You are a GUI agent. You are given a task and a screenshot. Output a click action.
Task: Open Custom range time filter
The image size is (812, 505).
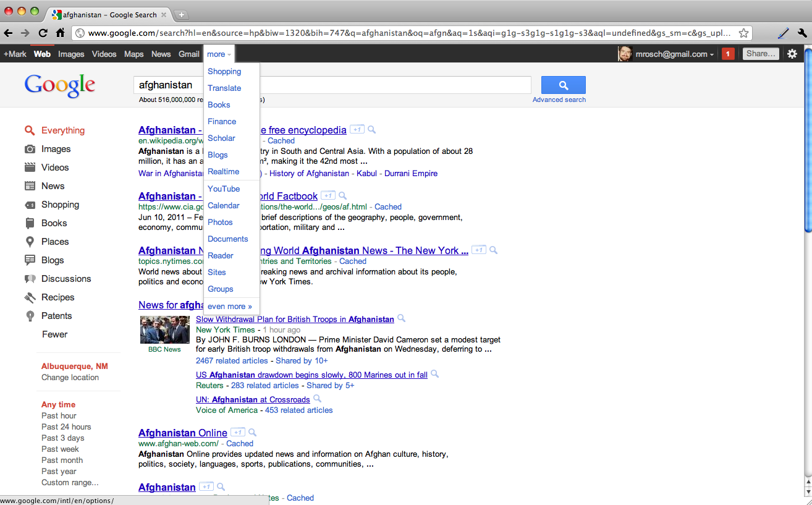click(x=70, y=483)
